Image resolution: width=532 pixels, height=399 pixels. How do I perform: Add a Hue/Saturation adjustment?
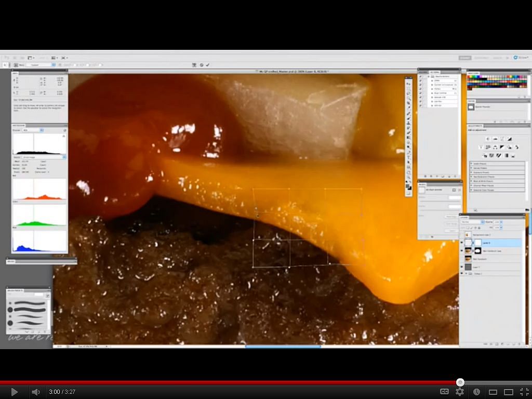click(x=488, y=147)
